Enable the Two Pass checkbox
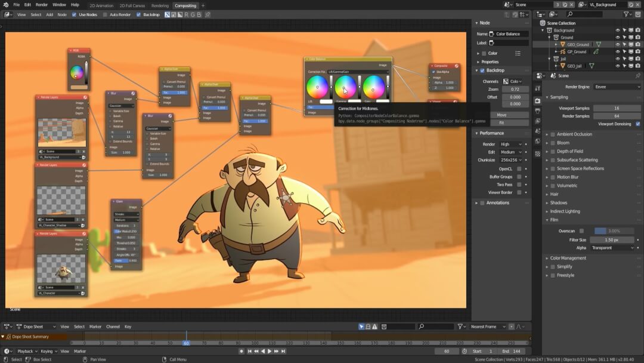644x363 pixels. point(519,184)
